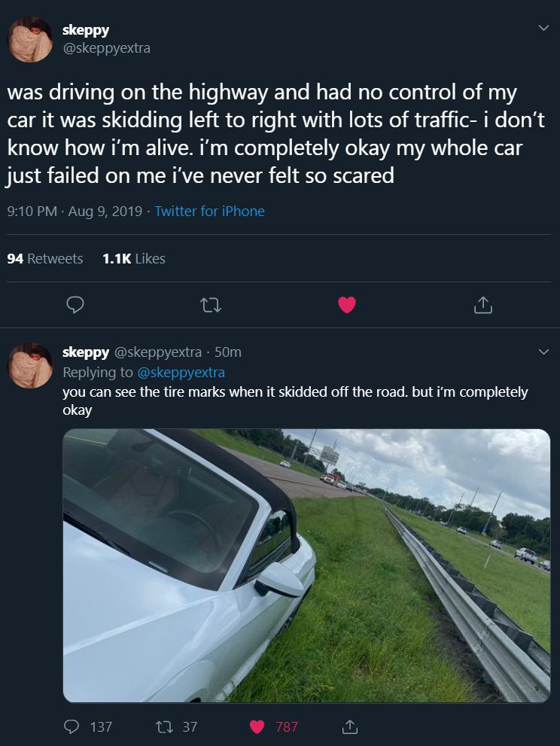
Task: Click the 9:10 PM Aug 9, 2019 timestamp
Action: coord(75,211)
